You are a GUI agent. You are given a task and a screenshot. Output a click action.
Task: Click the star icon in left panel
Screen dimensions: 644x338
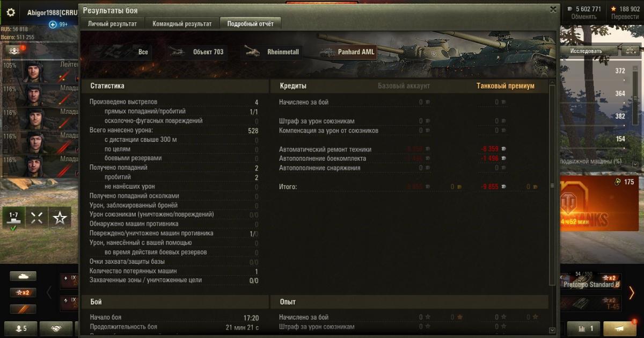[x=60, y=218]
